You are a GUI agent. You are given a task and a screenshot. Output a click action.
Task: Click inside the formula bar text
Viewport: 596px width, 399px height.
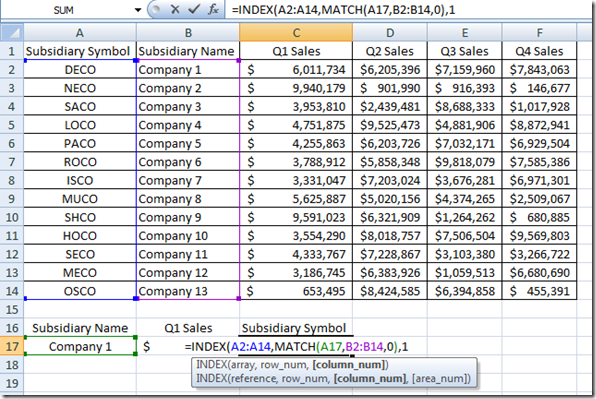343,9
